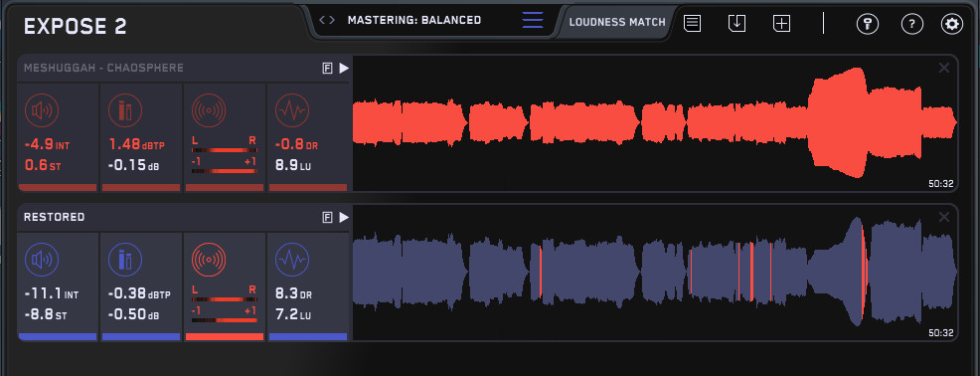Open the notes report icon in top bar
The width and height of the screenshot is (980, 376).
(x=692, y=24)
